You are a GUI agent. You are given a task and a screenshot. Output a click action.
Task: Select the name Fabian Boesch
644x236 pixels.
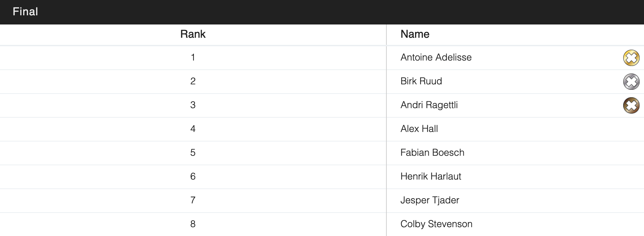pos(432,153)
